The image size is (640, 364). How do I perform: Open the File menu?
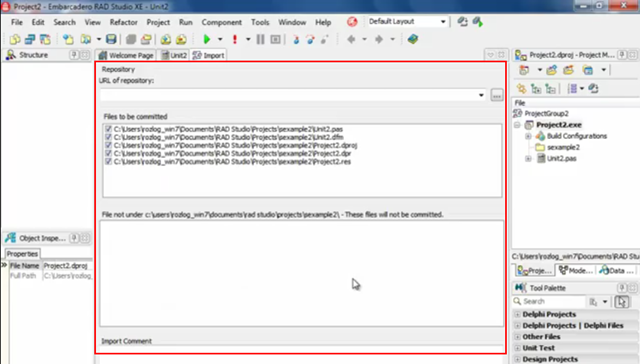click(17, 22)
